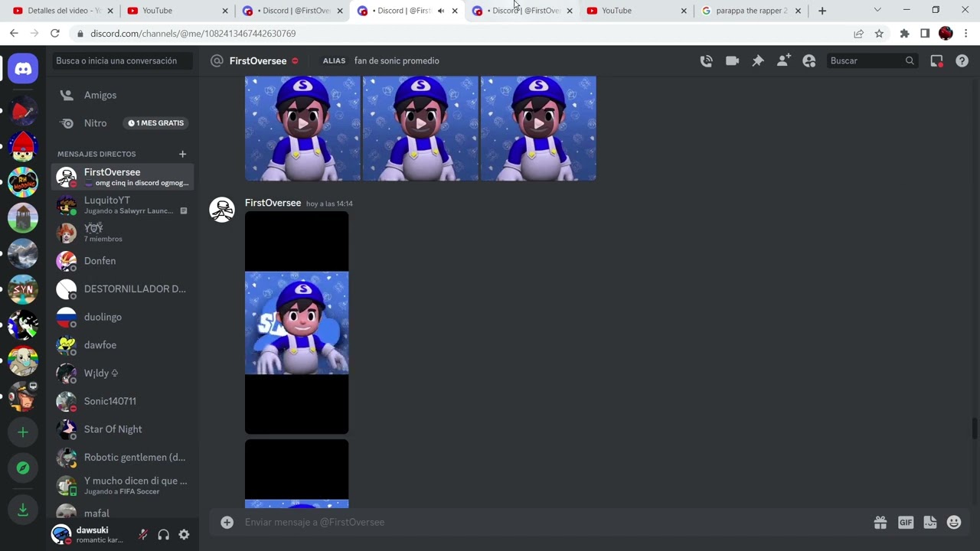Bookmark this page star icon

pos(879,34)
